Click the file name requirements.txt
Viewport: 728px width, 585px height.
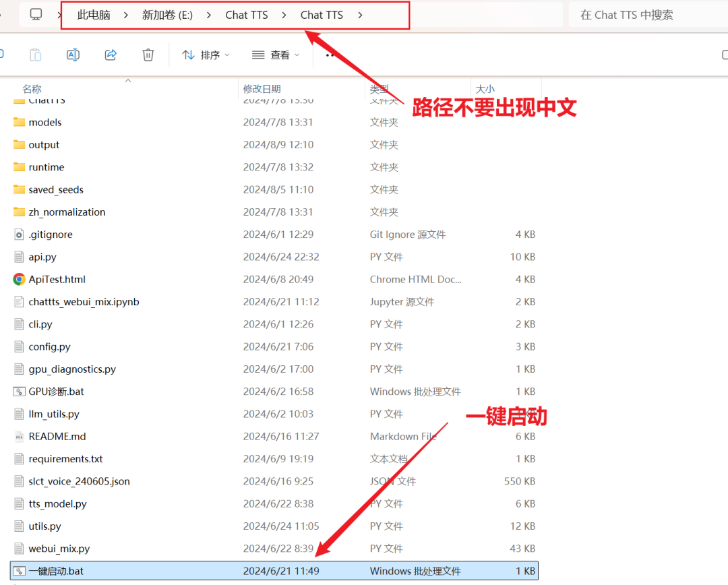[x=65, y=459]
